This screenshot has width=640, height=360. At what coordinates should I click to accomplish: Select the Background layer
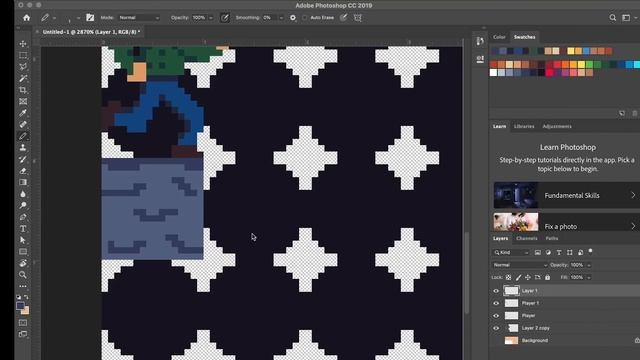point(565,340)
